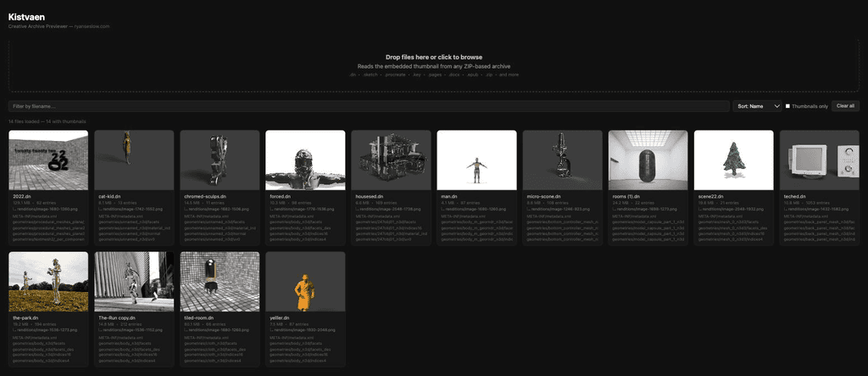Viewport: 868px width, 376px height.
Task: Open the micro-scone.dn thumbnail
Action: 563,160
